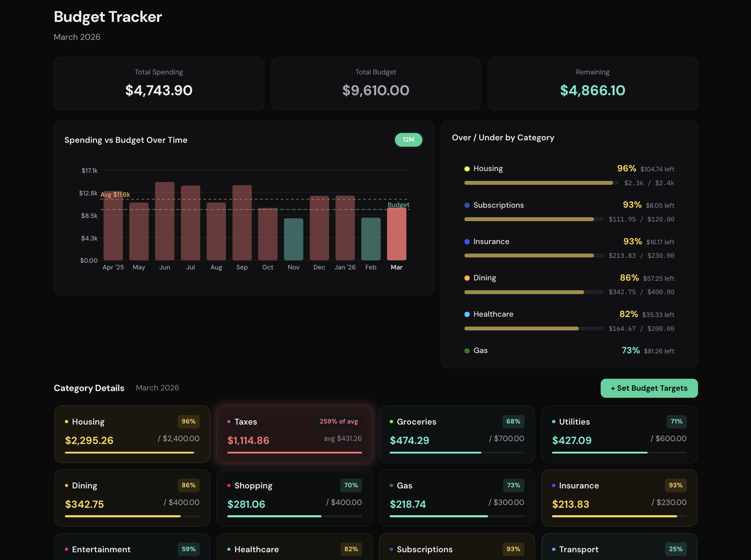Click the pink Entertainment category dot

point(66,549)
